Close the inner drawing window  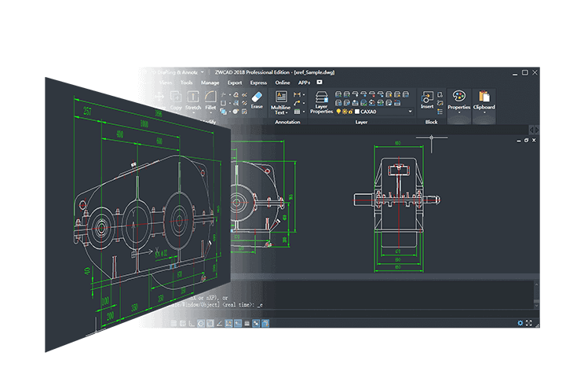point(534,141)
